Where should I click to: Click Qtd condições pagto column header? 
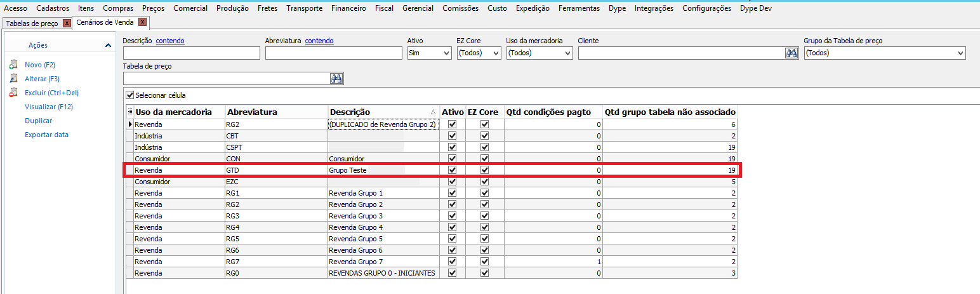pyautogui.click(x=553, y=112)
